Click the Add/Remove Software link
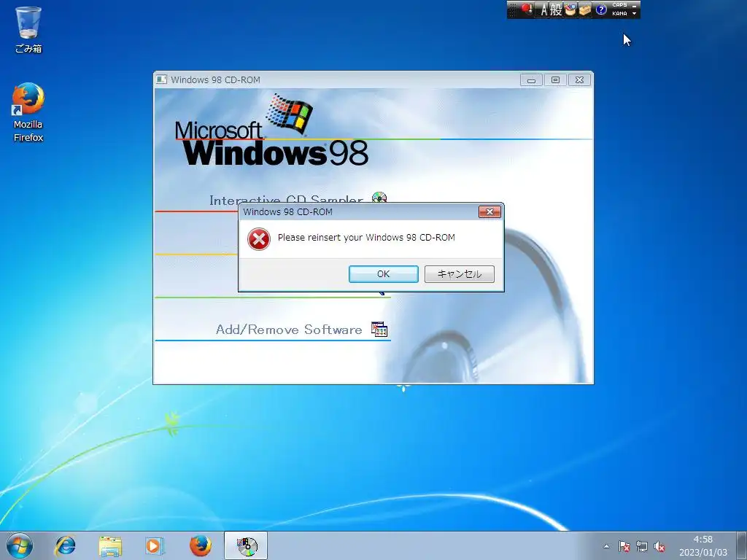The height and width of the screenshot is (560, 747). 289,330
